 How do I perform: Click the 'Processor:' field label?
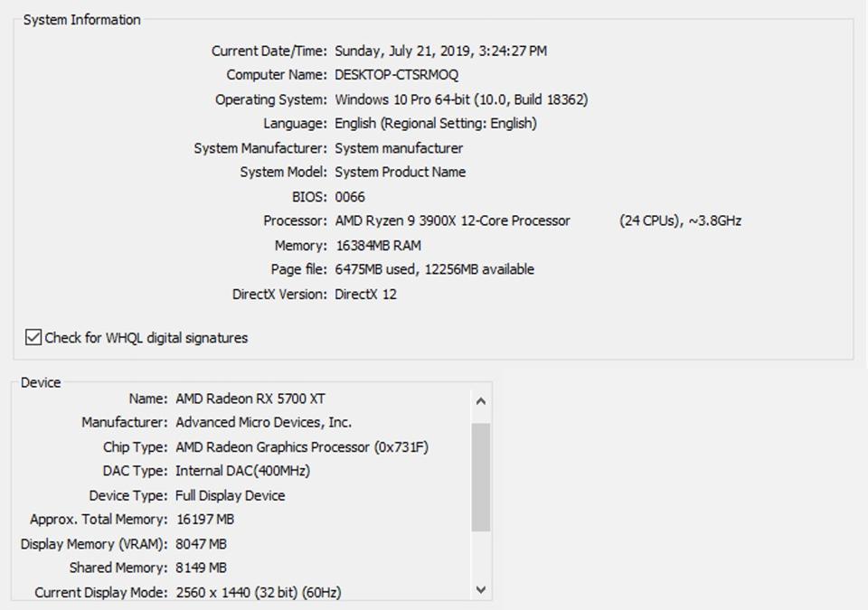(x=295, y=221)
